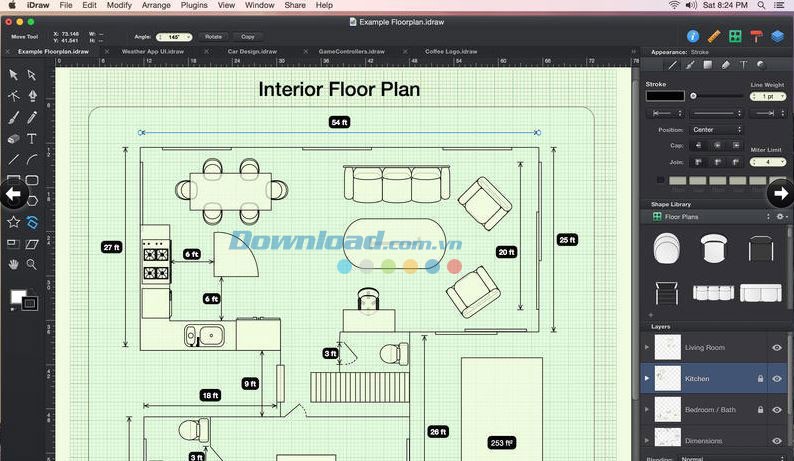Select the Text tool in the toolbox
This screenshot has height=461, width=794.
32,139
